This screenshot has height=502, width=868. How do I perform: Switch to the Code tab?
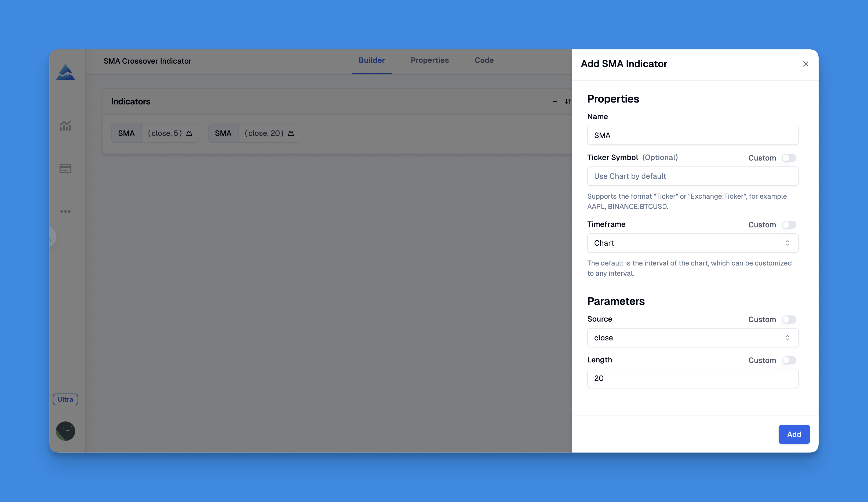(x=484, y=60)
